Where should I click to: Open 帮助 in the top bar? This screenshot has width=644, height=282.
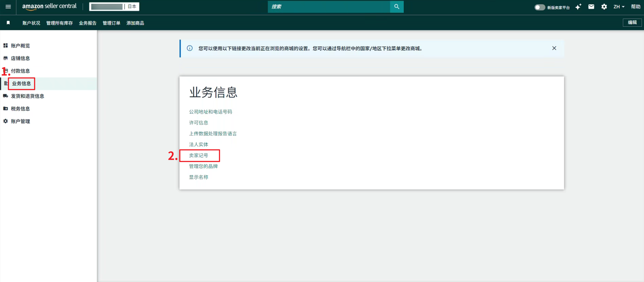click(x=636, y=7)
